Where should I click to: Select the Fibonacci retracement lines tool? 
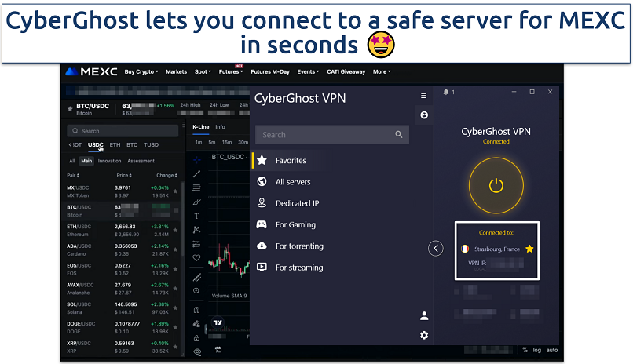pos(196,187)
